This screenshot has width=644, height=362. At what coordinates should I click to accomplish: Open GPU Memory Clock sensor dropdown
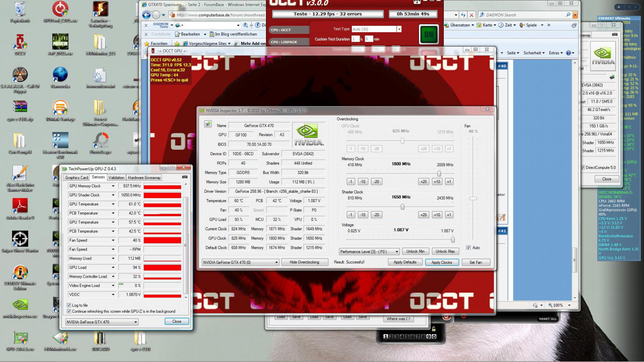click(113, 186)
